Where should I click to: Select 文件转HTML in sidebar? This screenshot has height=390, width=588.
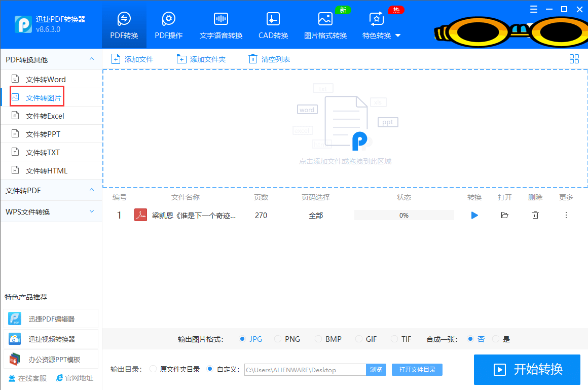pos(51,171)
